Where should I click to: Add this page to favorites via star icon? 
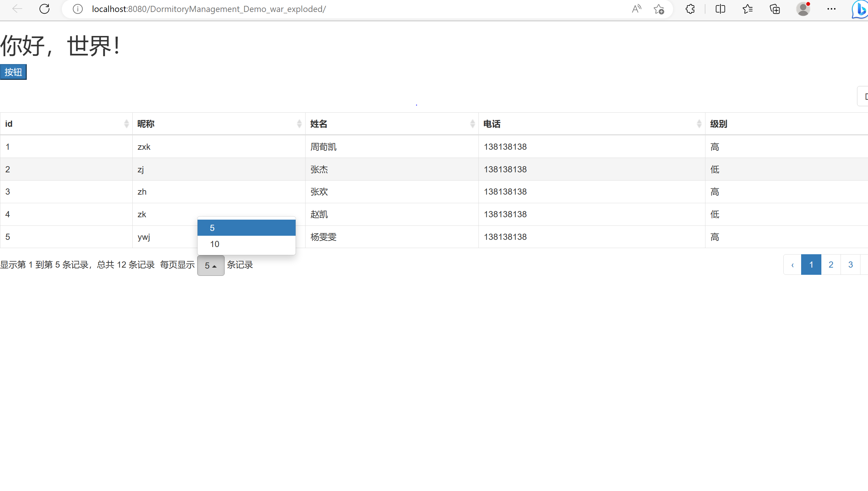658,9
